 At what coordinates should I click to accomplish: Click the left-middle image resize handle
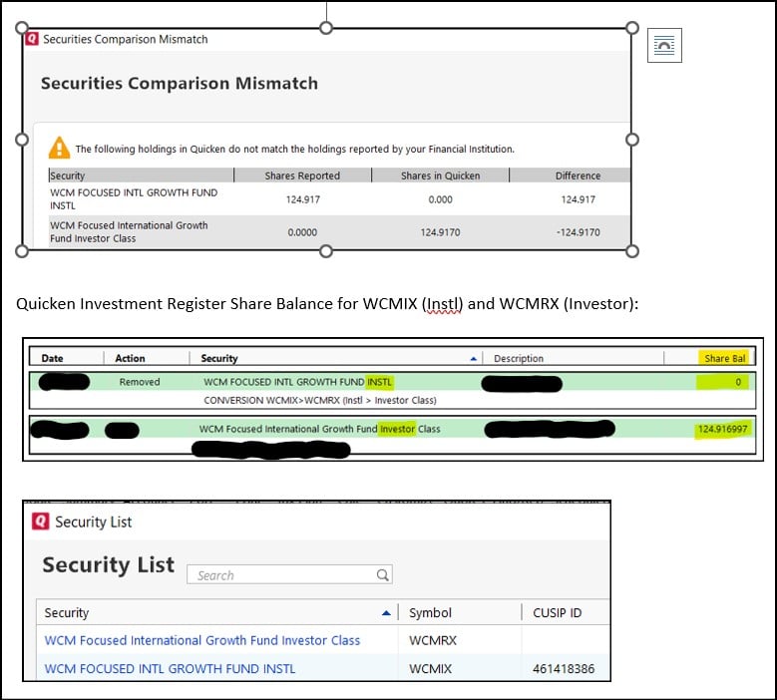click(22, 140)
